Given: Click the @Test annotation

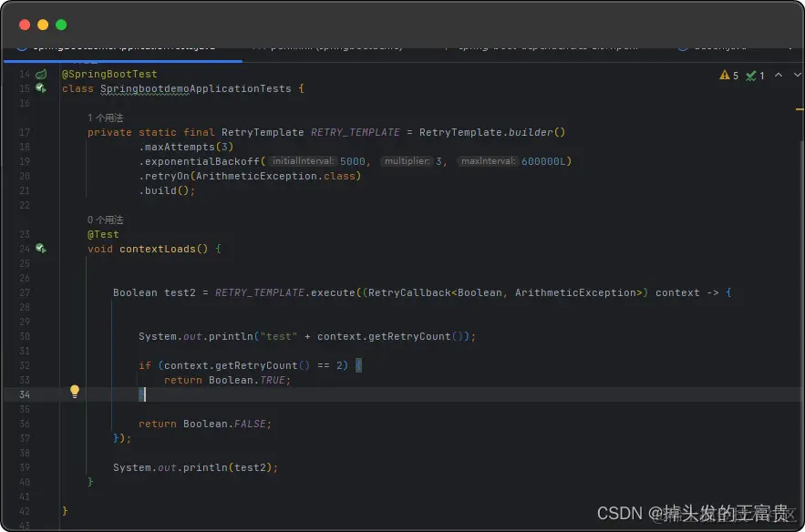Looking at the screenshot, I should (x=103, y=234).
